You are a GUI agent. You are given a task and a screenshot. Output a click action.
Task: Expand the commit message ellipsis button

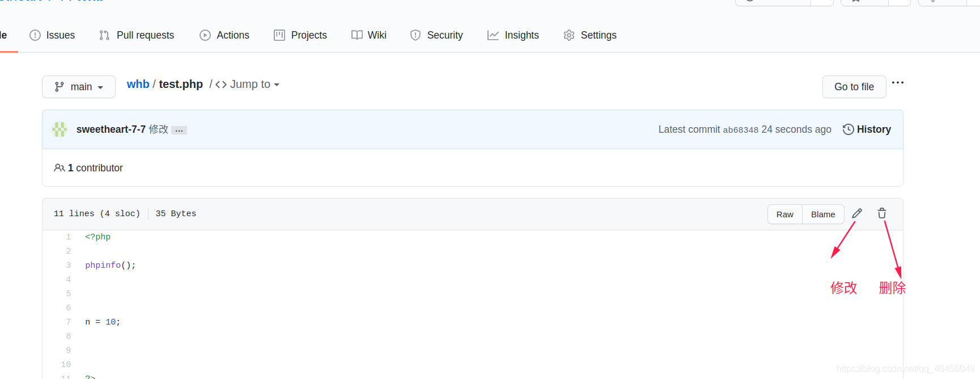(179, 130)
